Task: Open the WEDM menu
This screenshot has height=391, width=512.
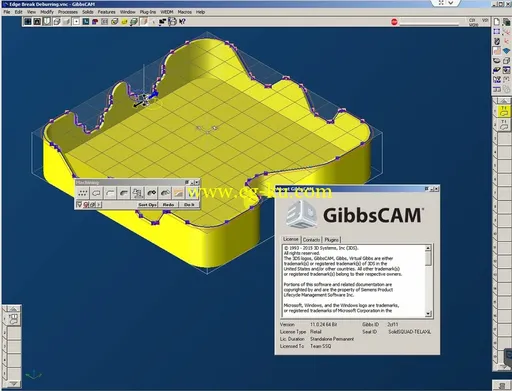Action: click(167, 12)
